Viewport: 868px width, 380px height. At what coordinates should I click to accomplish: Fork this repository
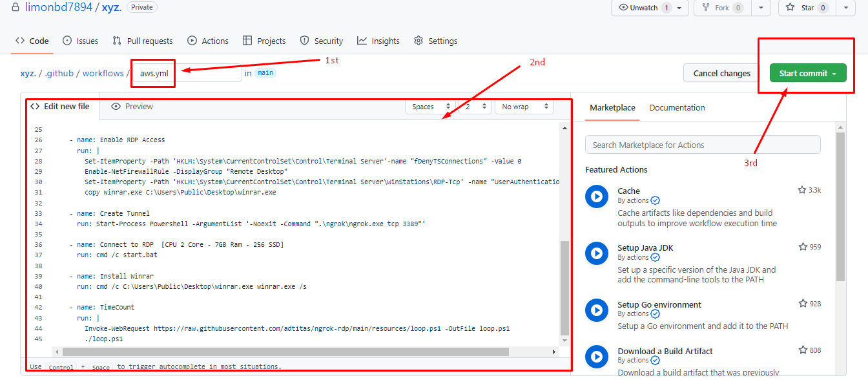[x=722, y=8]
